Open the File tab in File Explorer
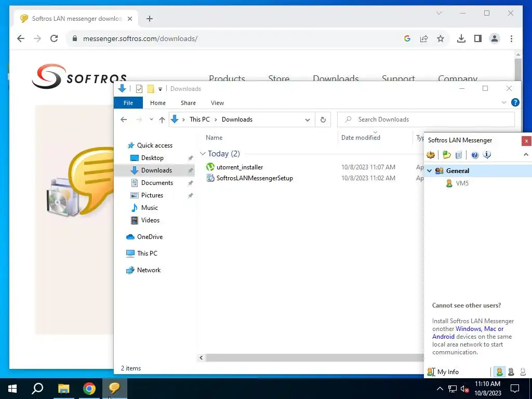The width and height of the screenshot is (532, 399). 128,103
